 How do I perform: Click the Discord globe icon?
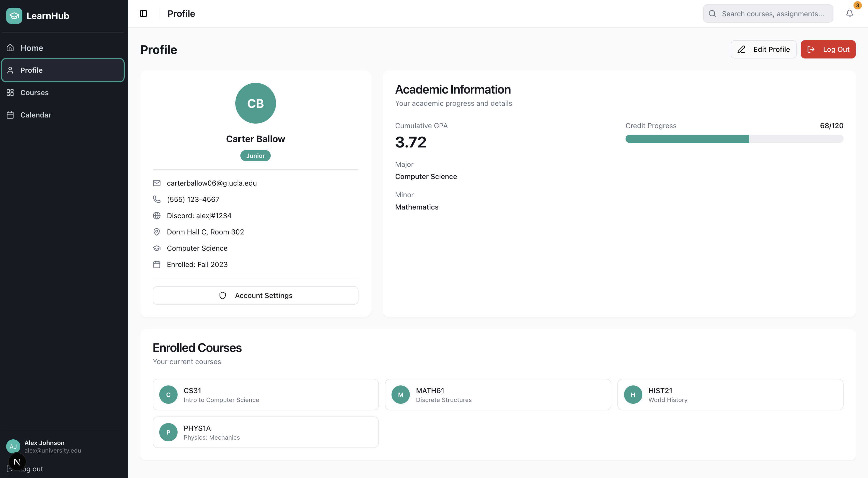(157, 216)
